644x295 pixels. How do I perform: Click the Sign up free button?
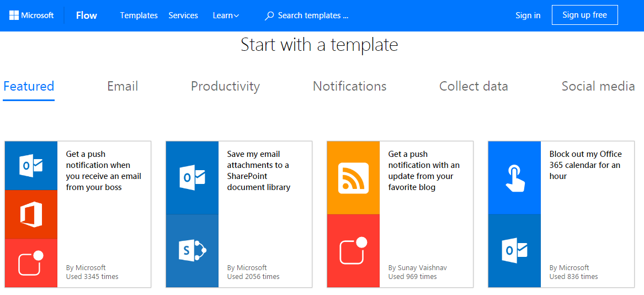pyautogui.click(x=585, y=15)
